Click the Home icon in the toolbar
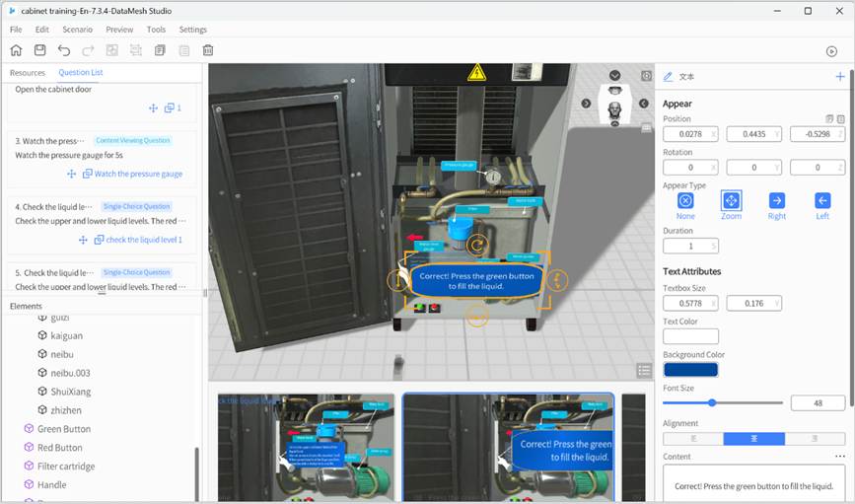The height and width of the screenshot is (504, 855). [16, 50]
